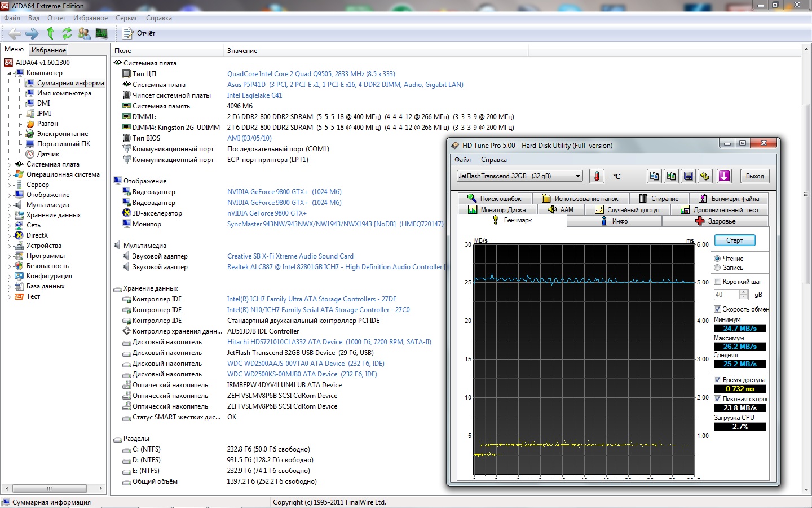The image size is (812, 508).
Task: Click the Отчёт report toolbar button
Action: pos(139,33)
